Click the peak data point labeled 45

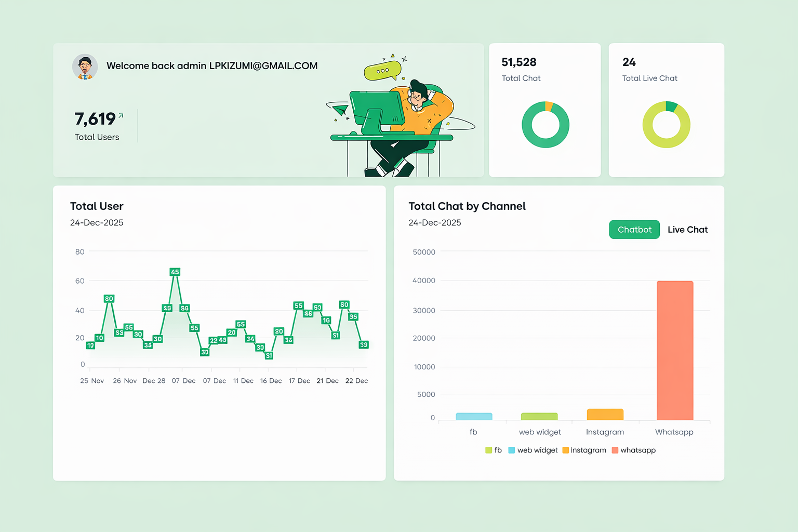tap(175, 272)
